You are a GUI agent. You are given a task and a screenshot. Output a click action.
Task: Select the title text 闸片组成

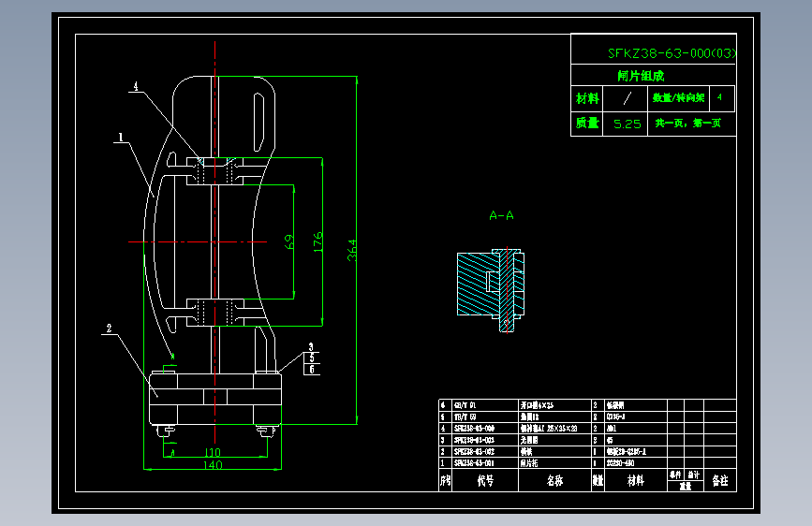641,76
